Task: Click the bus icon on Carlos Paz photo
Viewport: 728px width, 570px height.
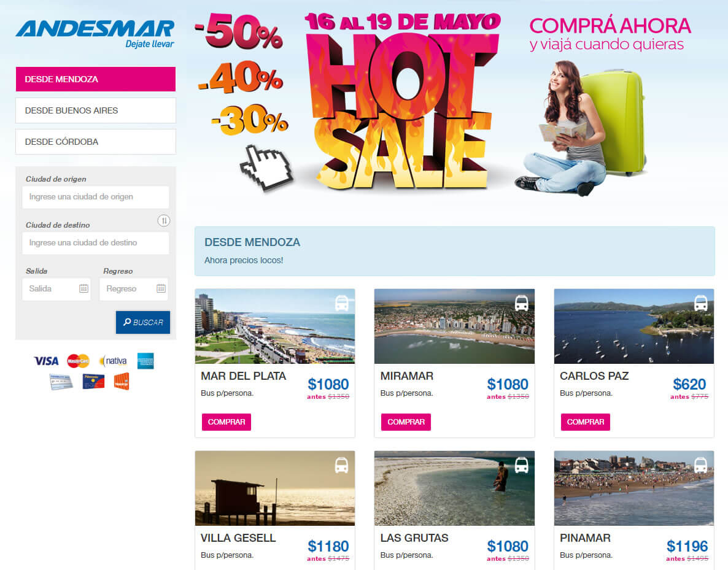Action: pyautogui.click(x=700, y=304)
